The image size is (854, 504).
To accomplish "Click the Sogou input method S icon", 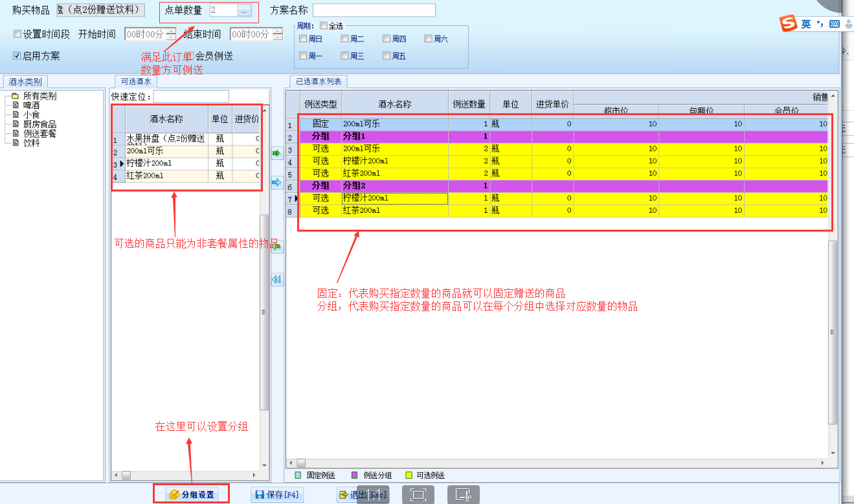I will [788, 24].
